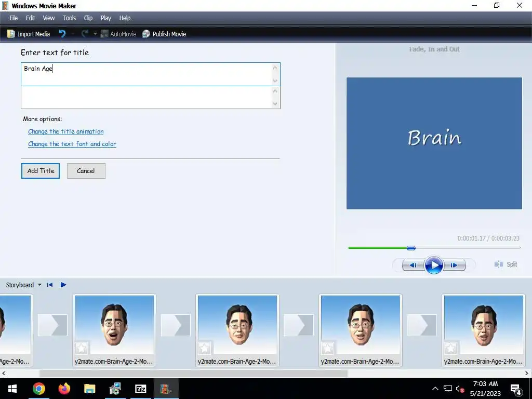This screenshot has width=532, height=399.
Task: Open the File menu
Action: 14,18
